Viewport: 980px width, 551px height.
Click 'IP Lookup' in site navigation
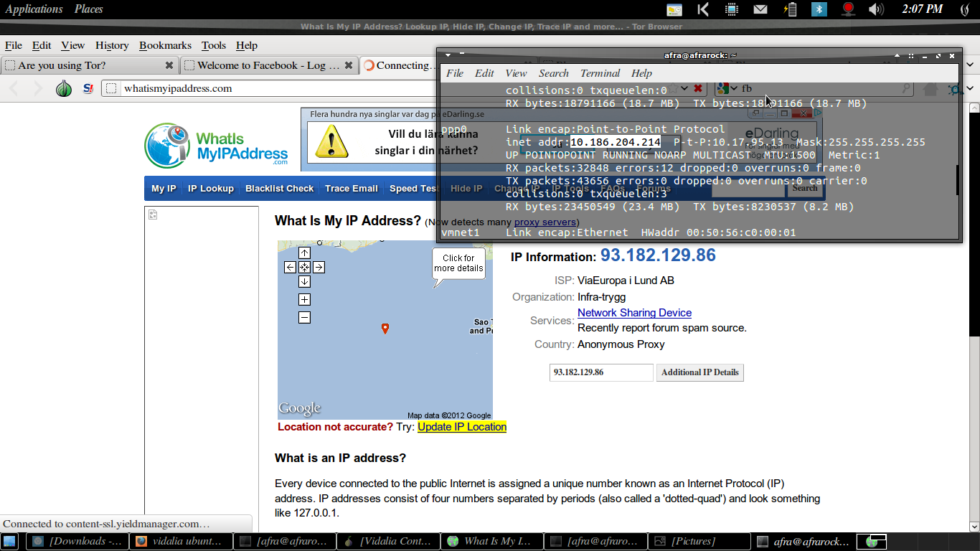[211, 189]
